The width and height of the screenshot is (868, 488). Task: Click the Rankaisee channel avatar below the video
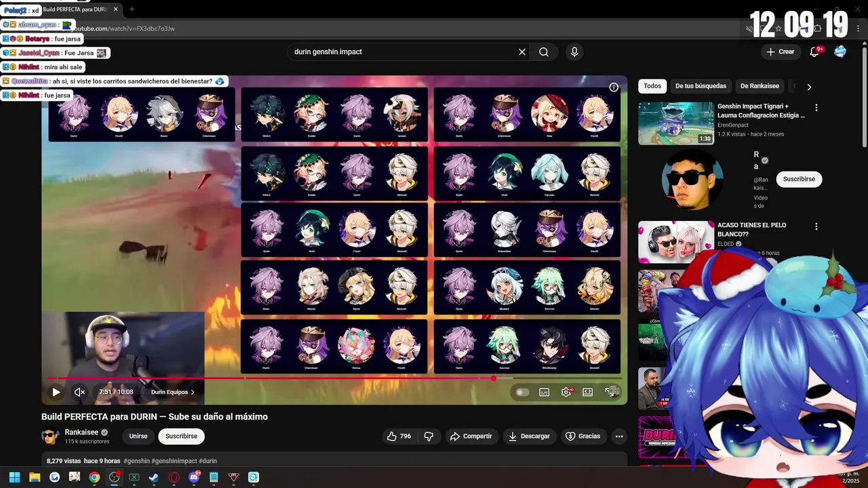[50, 436]
